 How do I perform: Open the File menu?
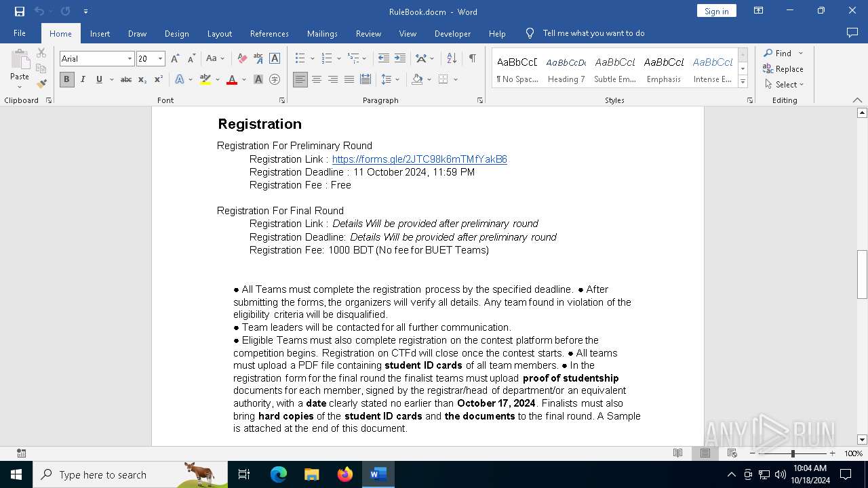pyautogui.click(x=20, y=33)
